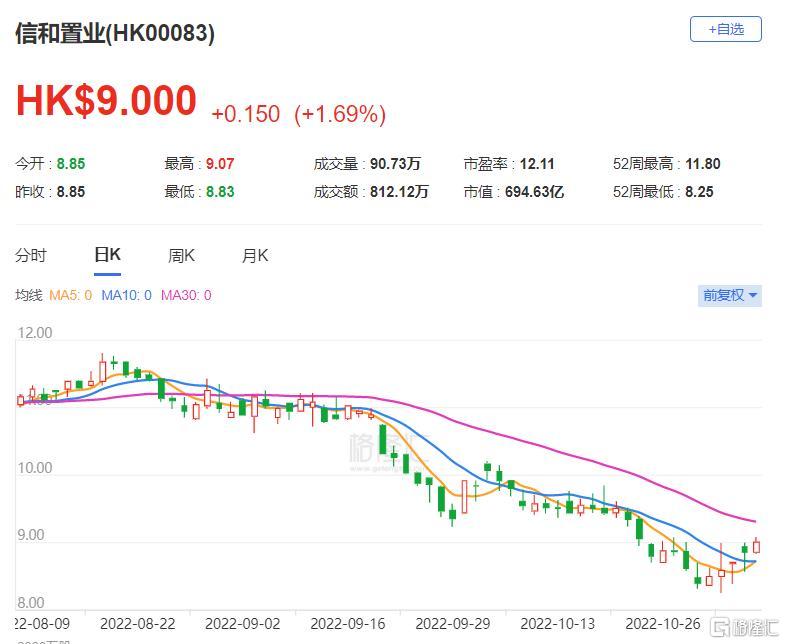Click the pink MA30 line end on the chart
The image size is (785, 644).
click(754, 521)
